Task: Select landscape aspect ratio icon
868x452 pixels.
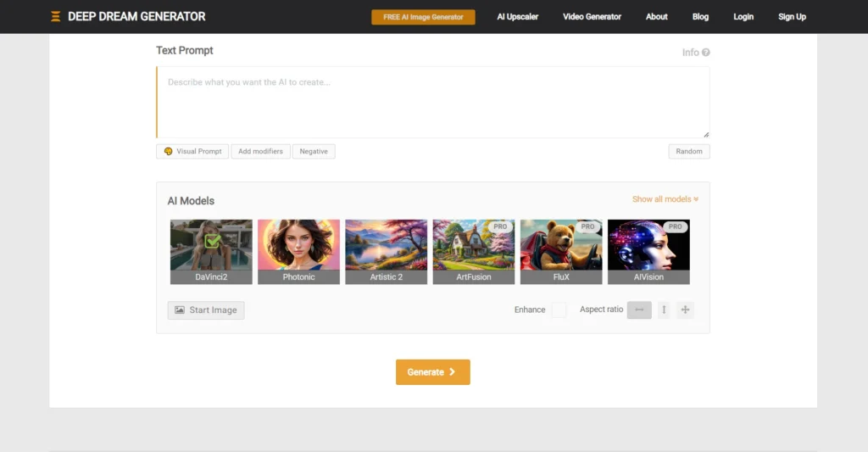Action: (x=639, y=310)
